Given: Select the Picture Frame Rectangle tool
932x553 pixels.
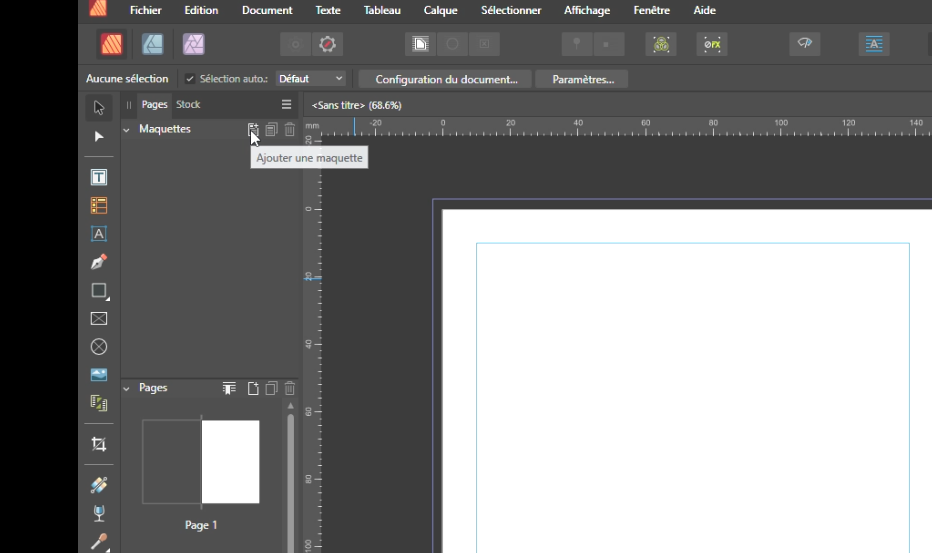Looking at the screenshot, I should pos(99,319).
